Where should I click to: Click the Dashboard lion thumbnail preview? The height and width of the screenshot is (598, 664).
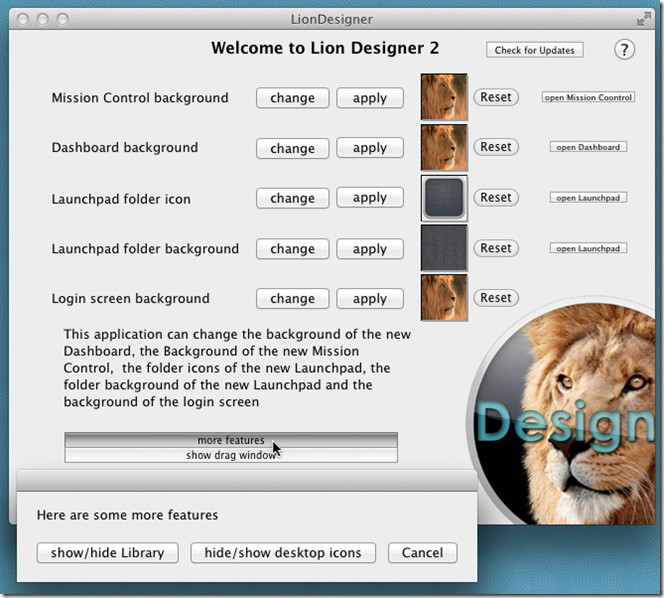(444, 147)
